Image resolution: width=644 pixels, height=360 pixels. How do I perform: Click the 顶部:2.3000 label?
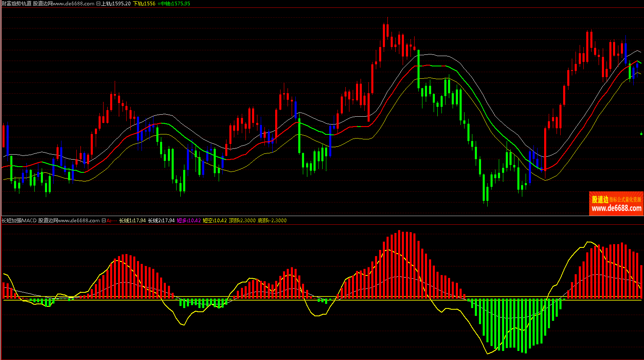[x=242, y=221]
